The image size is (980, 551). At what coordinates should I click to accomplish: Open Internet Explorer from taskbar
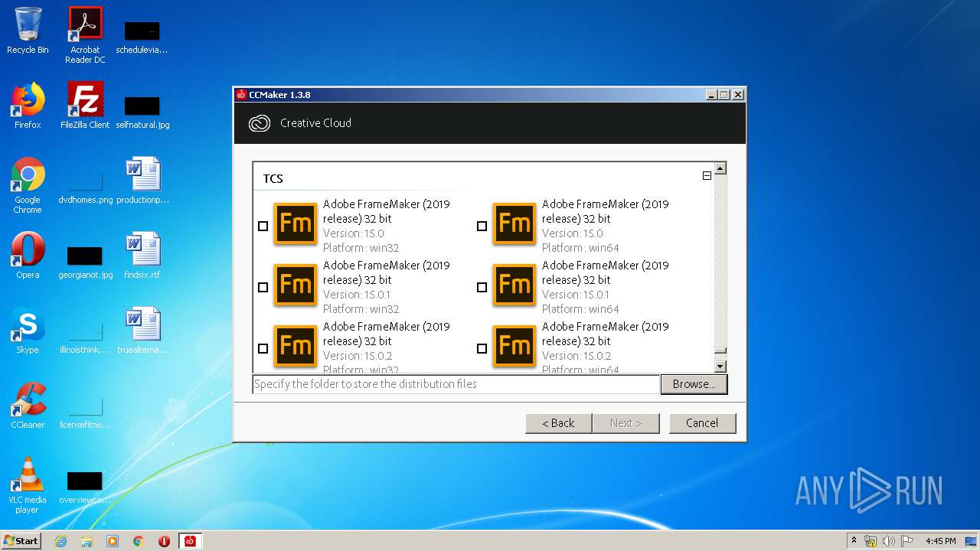pos(60,541)
